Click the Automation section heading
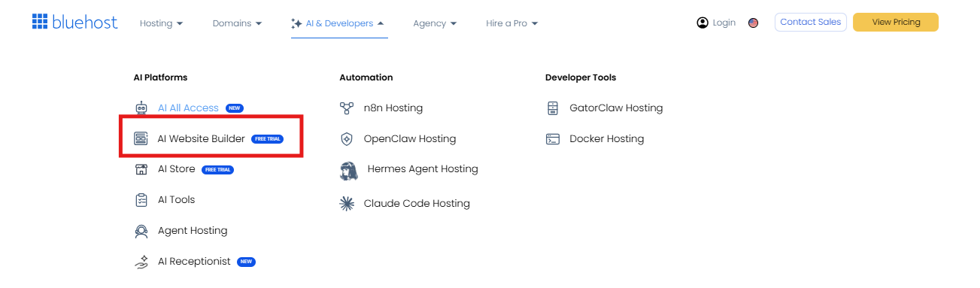 click(x=366, y=77)
